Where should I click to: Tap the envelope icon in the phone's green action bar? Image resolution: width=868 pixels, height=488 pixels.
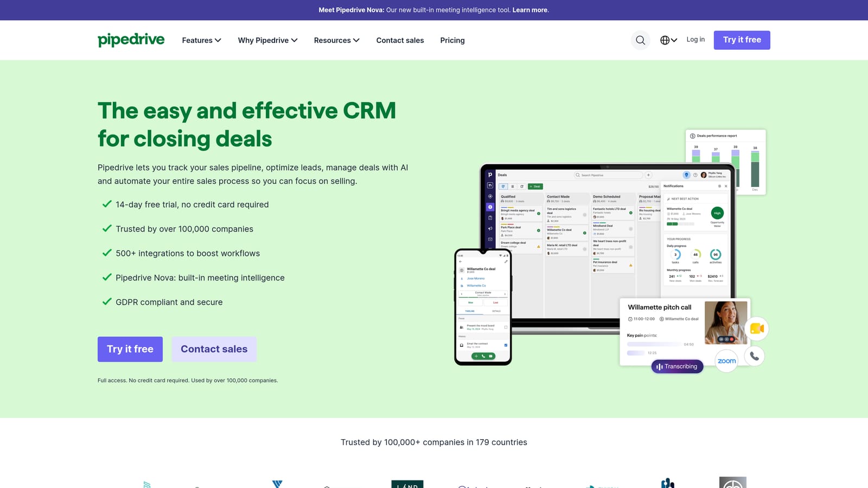[x=491, y=356]
